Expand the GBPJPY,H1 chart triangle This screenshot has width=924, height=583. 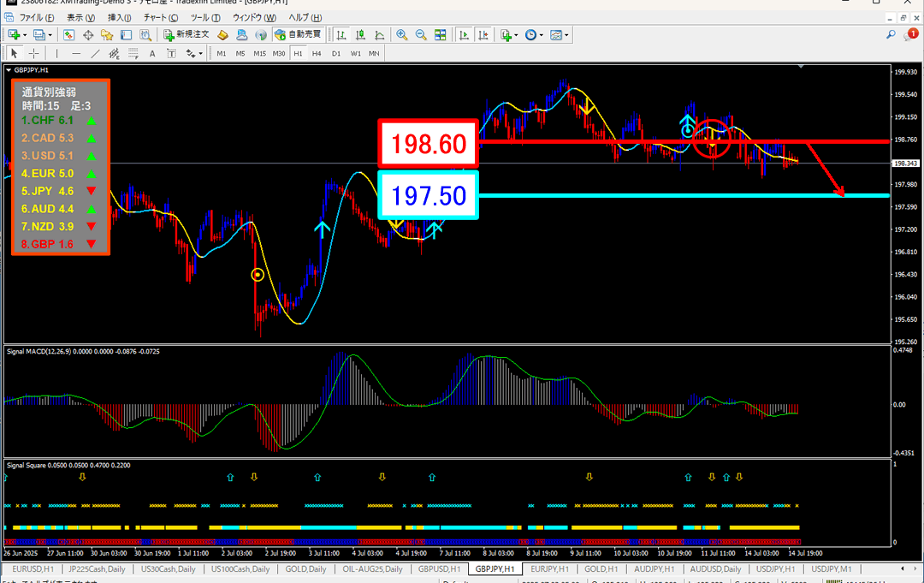point(9,70)
